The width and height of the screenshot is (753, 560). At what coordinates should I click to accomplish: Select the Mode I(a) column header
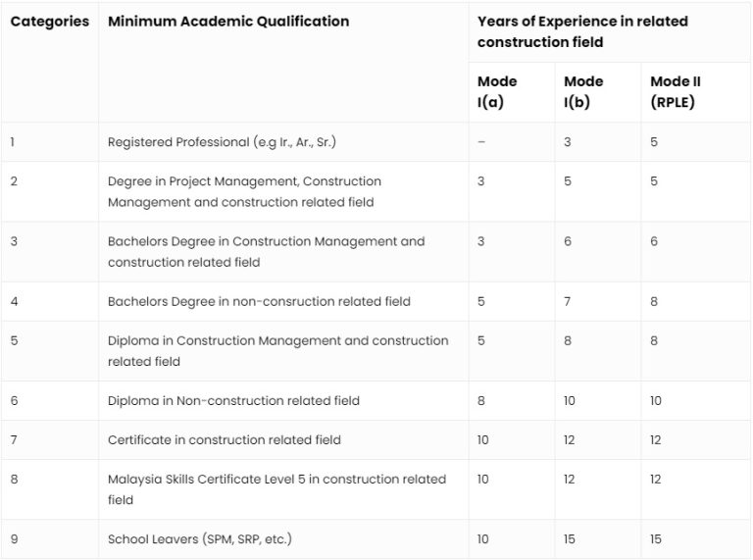point(497,91)
